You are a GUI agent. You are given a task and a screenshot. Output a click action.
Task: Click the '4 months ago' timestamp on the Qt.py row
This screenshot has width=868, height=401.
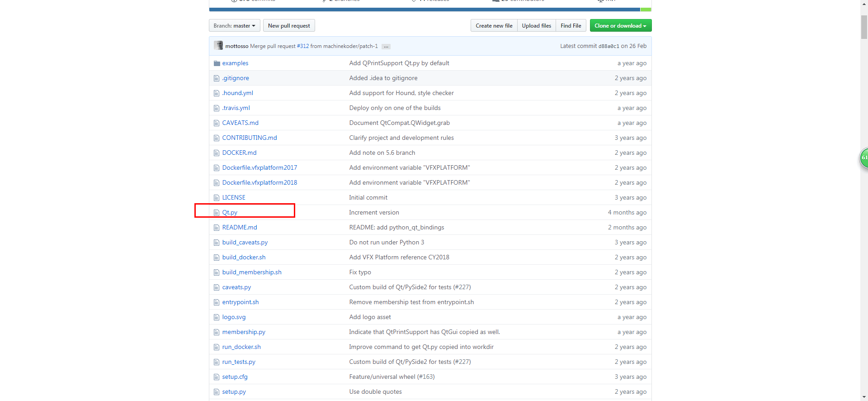627,213
